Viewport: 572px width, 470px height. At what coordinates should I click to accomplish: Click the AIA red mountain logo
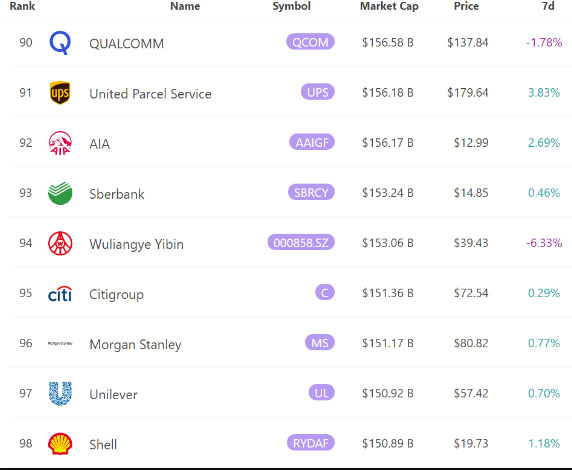pos(60,143)
